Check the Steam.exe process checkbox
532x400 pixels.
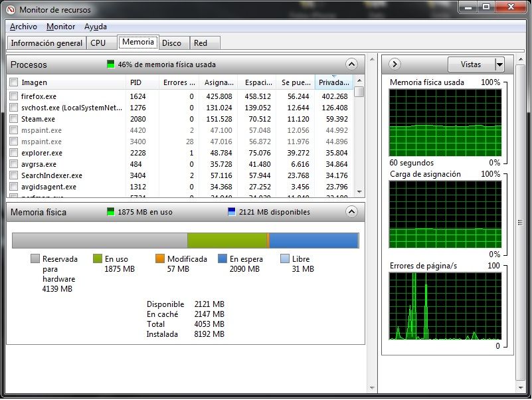pyautogui.click(x=13, y=119)
